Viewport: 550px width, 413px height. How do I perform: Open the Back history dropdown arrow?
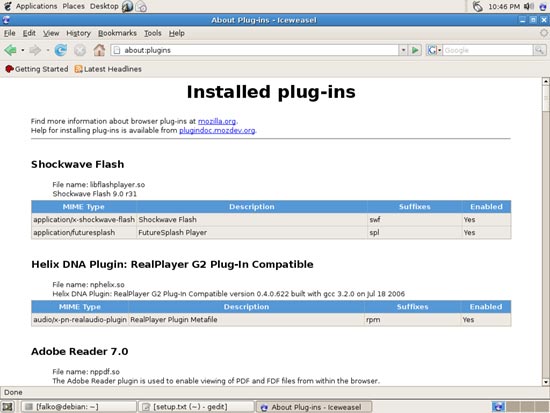coord(22,51)
